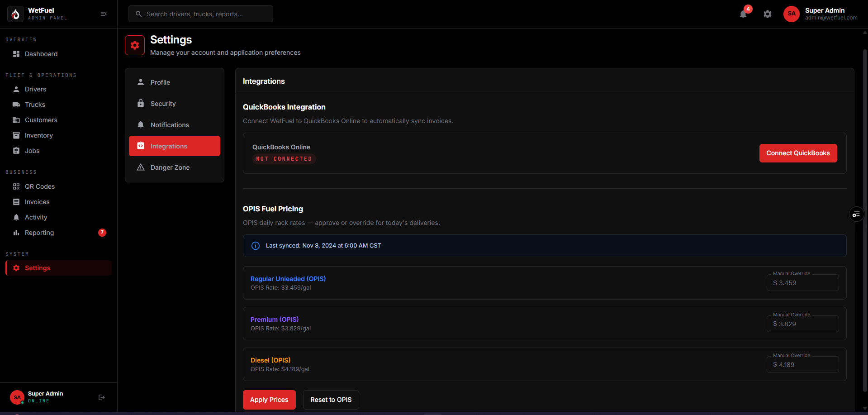Click the Trucks icon in the sidebar
Screen dimensions: 868x415
click(x=16, y=105)
